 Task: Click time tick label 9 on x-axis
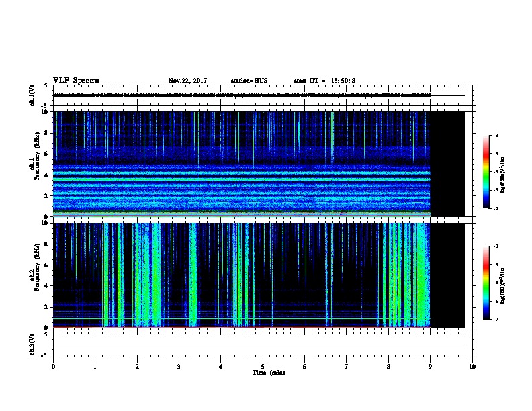[430, 366]
